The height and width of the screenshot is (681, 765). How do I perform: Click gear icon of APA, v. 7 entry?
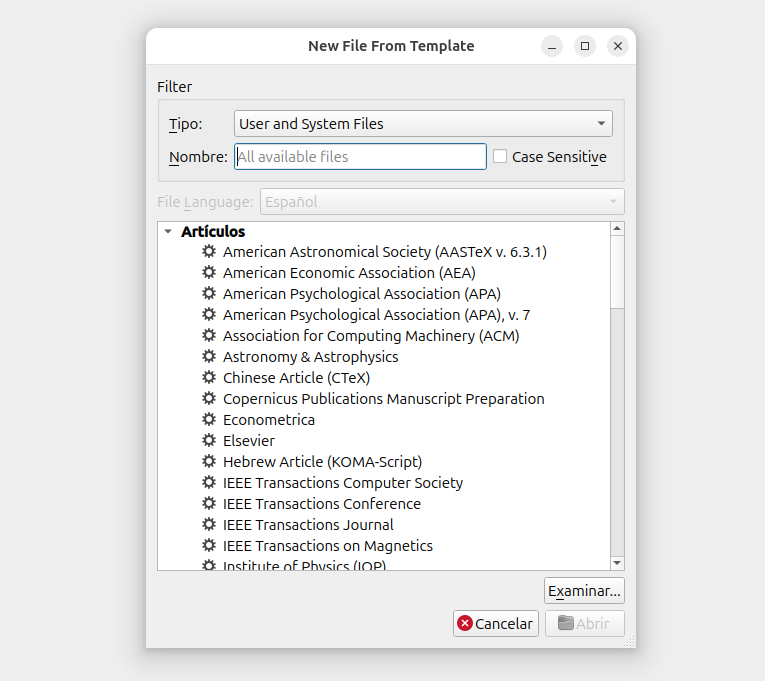[209, 315]
